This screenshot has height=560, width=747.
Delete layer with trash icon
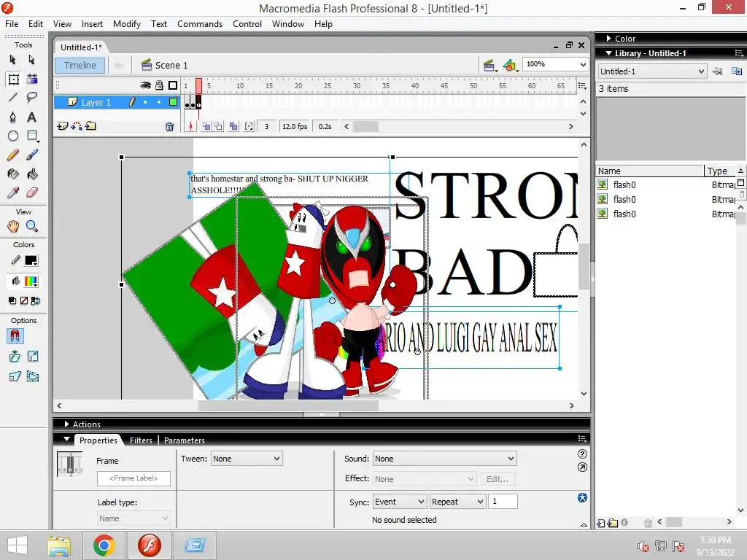(169, 127)
